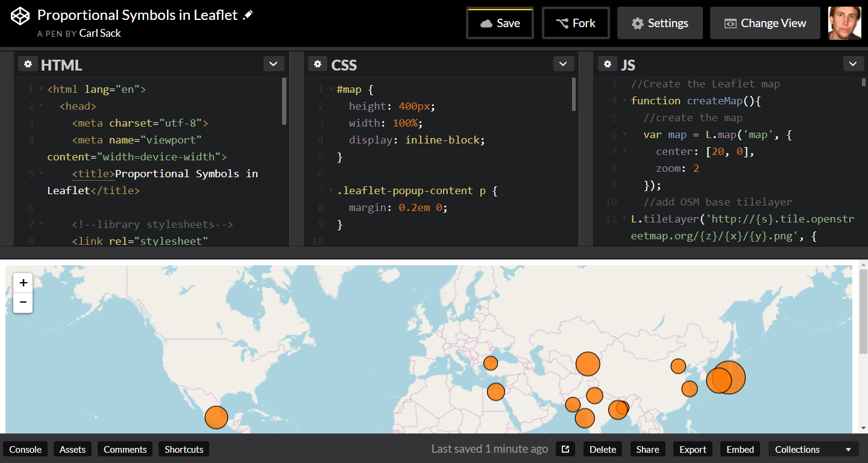
Task: Collapse fold arrow on createMap function line
Action: [624, 101]
